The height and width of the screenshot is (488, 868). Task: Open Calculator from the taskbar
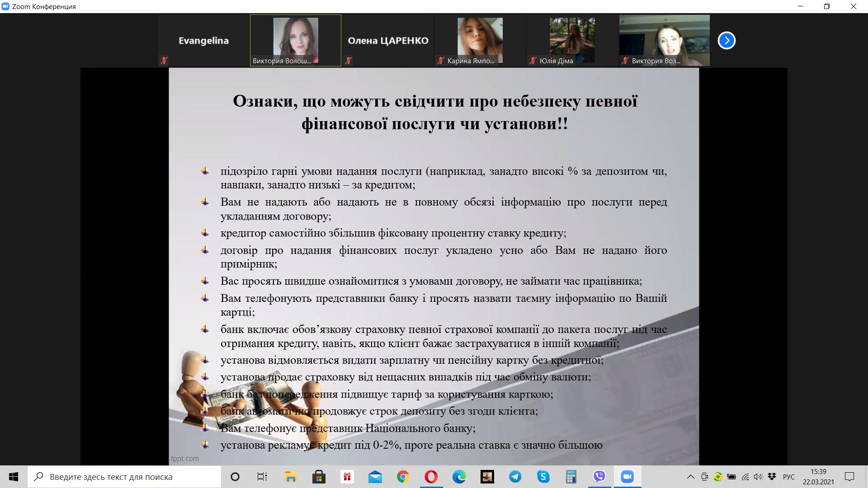pyautogui.click(x=571, y=477)
